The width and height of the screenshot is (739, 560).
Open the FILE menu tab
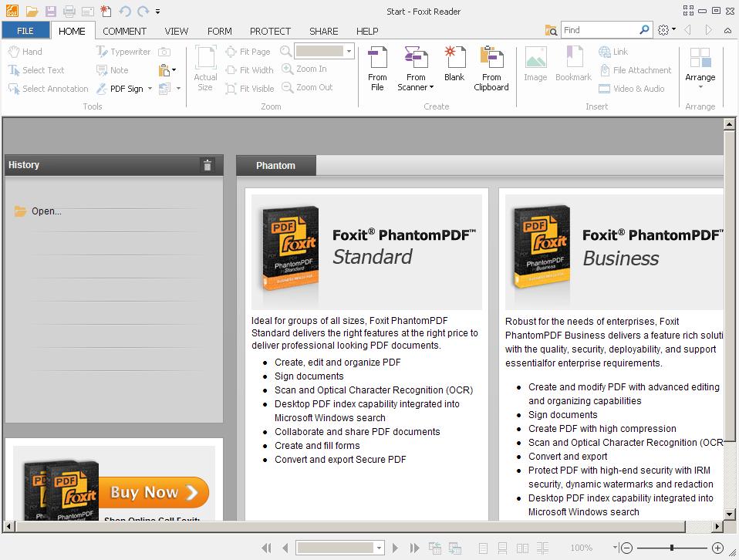point(25,31)
